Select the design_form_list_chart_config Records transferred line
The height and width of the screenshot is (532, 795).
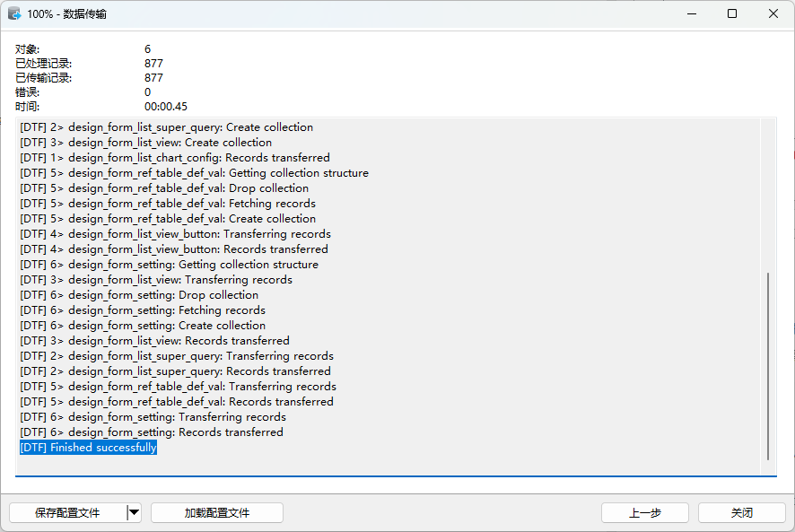[x=175, y=158]
